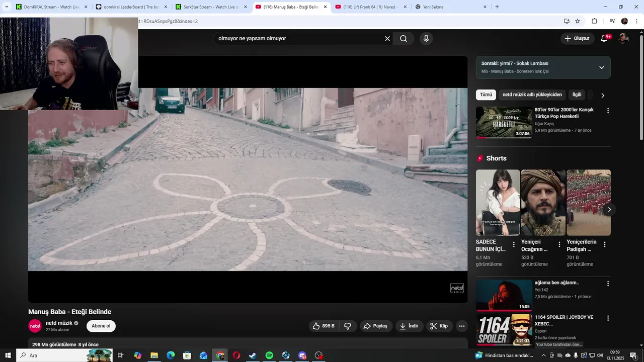Start voice search with the microphone icon

426,39
